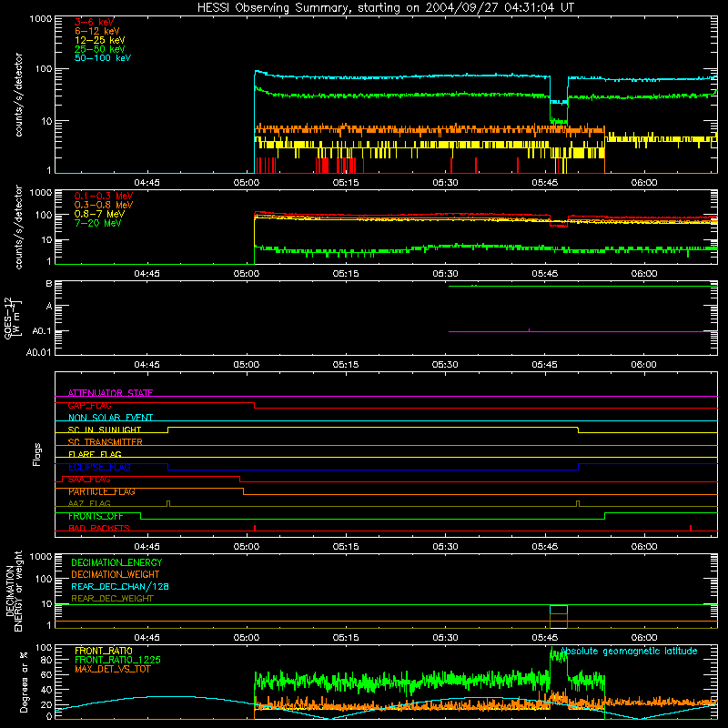This screenshot has height=728, width=728.
Task: Click the FRONT_RATIO legend label
Action: point(104,651)
